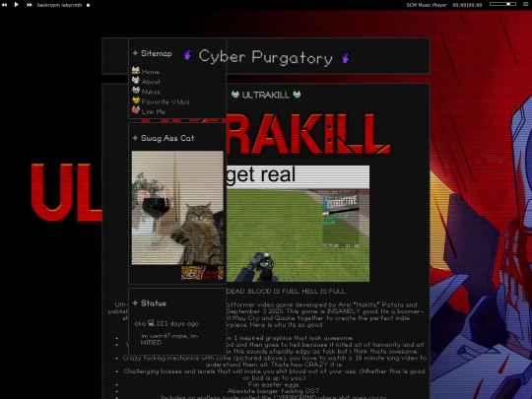Open the Favorite Vidya sitemap link
The image size is (532, 399).
click(x=166, y=101)
